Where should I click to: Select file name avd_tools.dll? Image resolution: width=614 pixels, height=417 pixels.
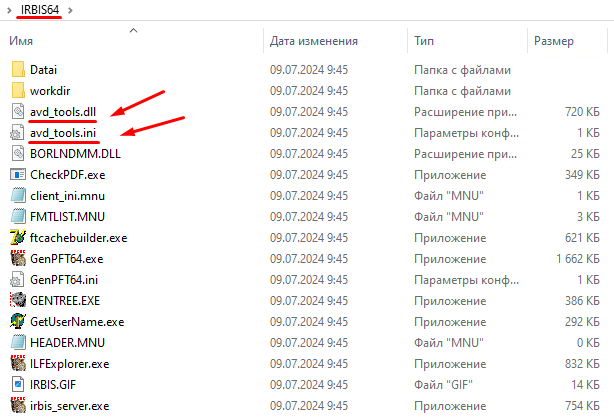(63, 112)
